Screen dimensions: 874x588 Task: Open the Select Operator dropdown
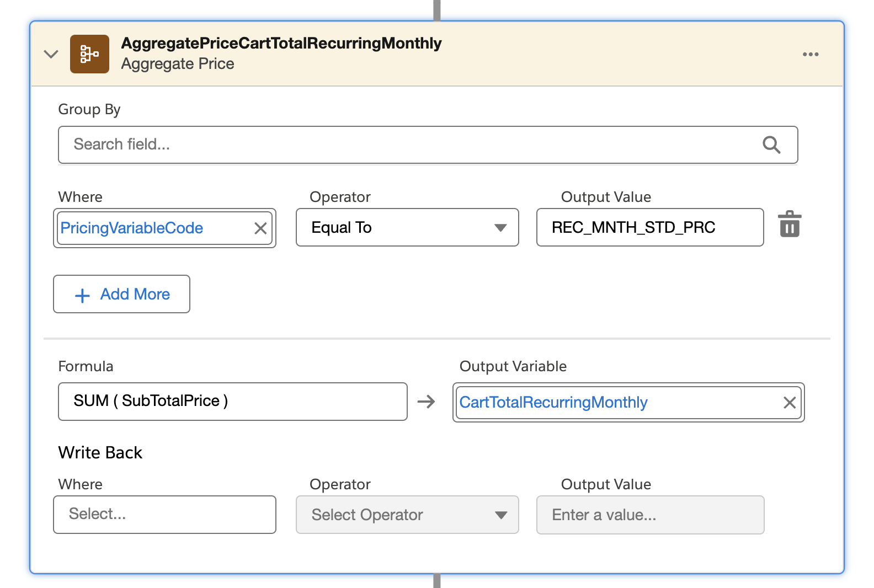point(407,515)
